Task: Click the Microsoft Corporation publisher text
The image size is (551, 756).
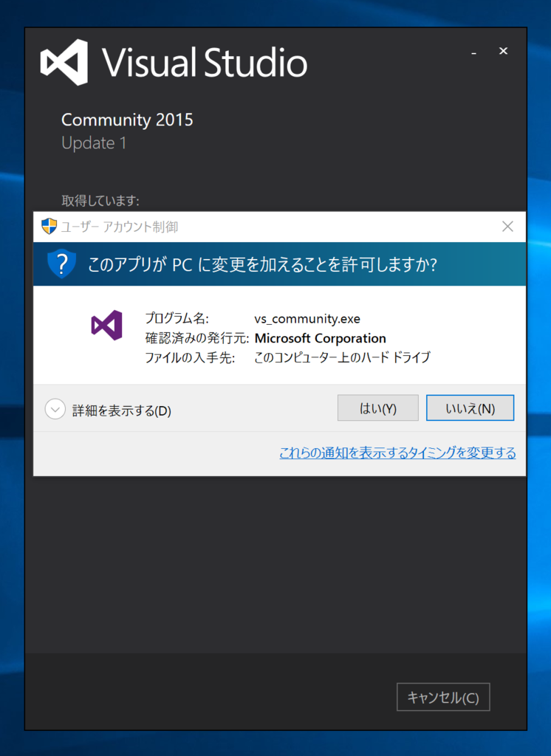Action: coord(321,338)
